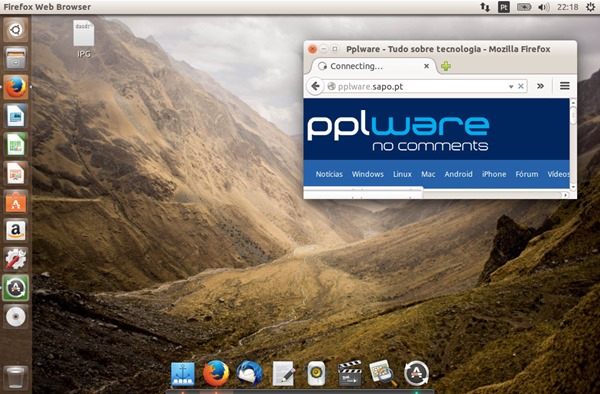The image size is (600, 394).
Task: Open the Files manager in launcher
Action: pos(16,58)
